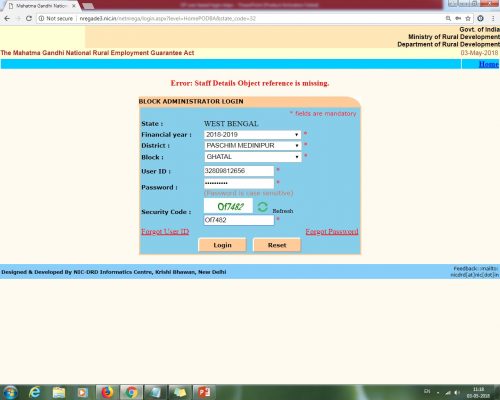Click the BLOCK ADMINISTRATOR LOGIN heading
This screenshot has height=400, width=500.
pyautogui.click(x=191, y=101)
